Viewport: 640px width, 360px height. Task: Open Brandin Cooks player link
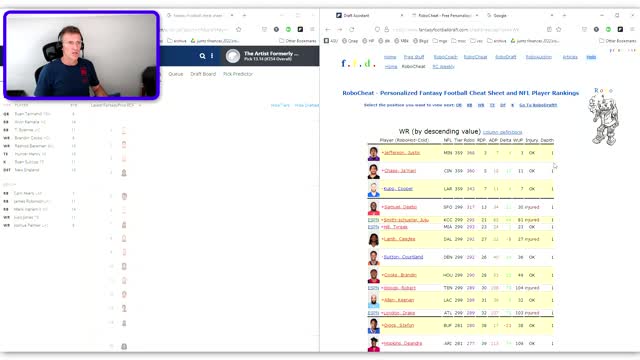point(400,275)
